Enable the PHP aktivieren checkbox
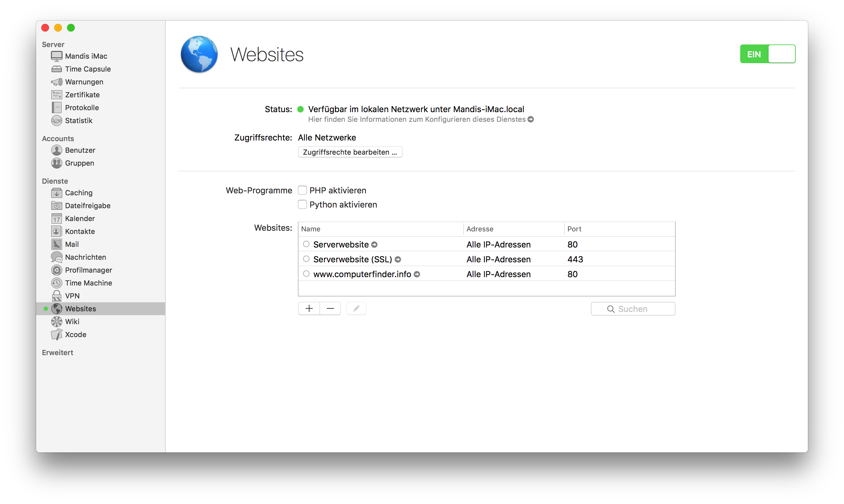844x504 pixels. [302, 190]
